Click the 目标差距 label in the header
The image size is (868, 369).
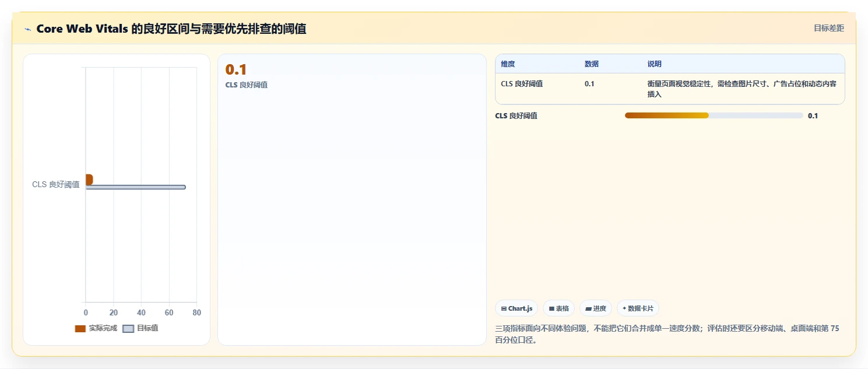coord(828,28)
